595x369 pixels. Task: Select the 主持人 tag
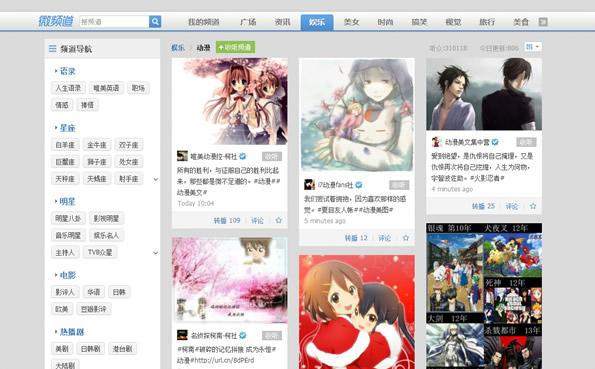pyautogui.click(x=65, y=252)
